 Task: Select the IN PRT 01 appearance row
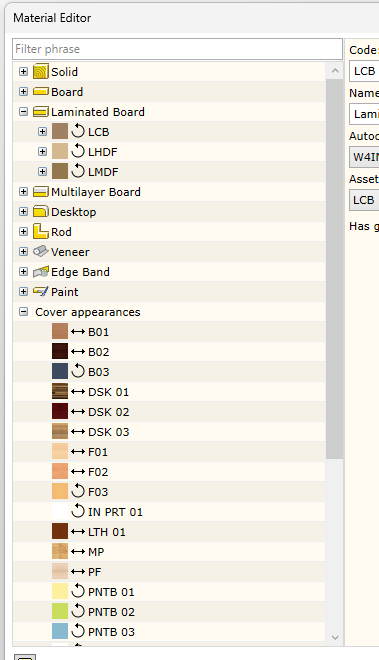[x=169, y=512]
